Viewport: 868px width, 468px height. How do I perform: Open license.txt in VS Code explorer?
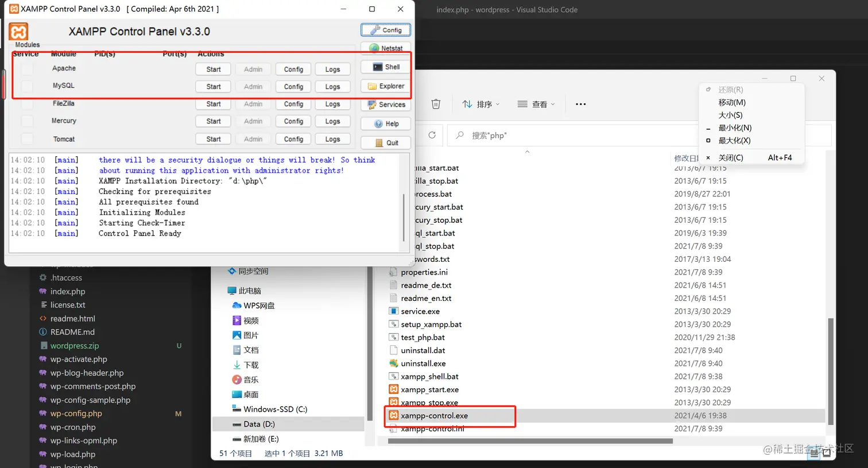[67, 305]
